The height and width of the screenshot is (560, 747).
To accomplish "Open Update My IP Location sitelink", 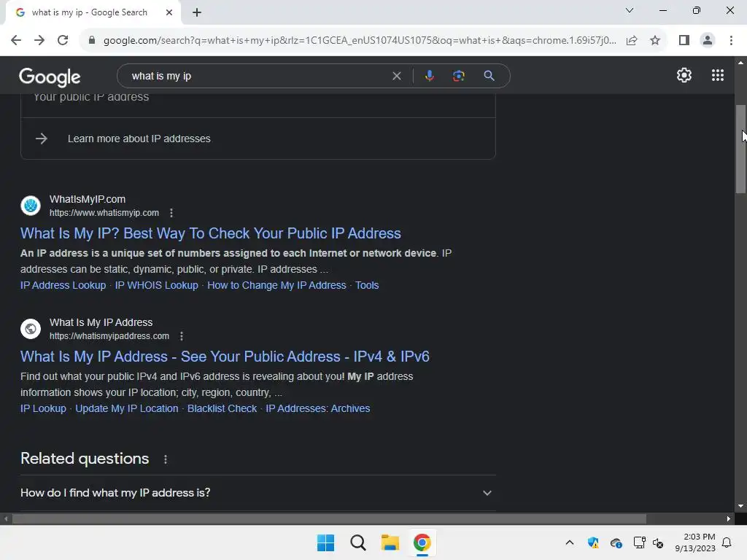I will click(127, 408).
